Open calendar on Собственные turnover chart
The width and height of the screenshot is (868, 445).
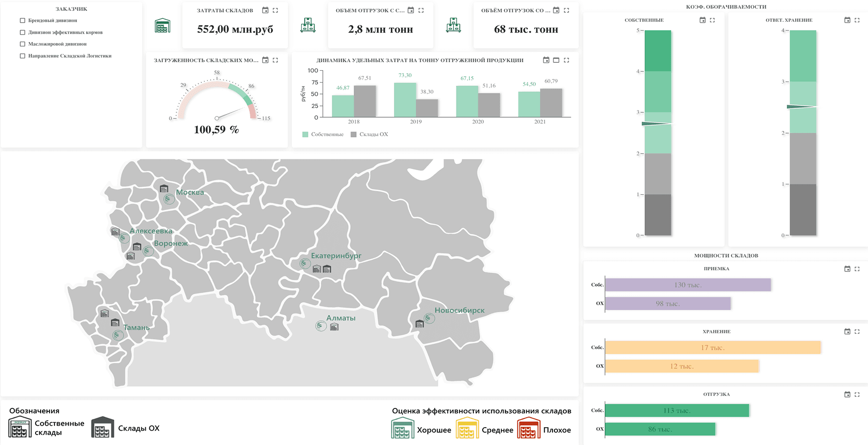tap(702, 20)
